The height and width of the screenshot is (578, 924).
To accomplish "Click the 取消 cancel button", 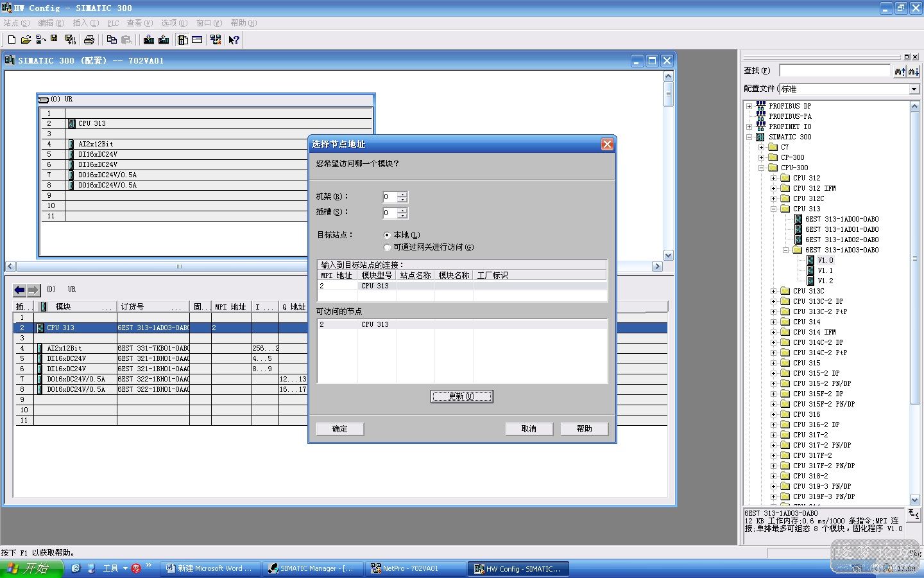I will [x=529, y=428].
